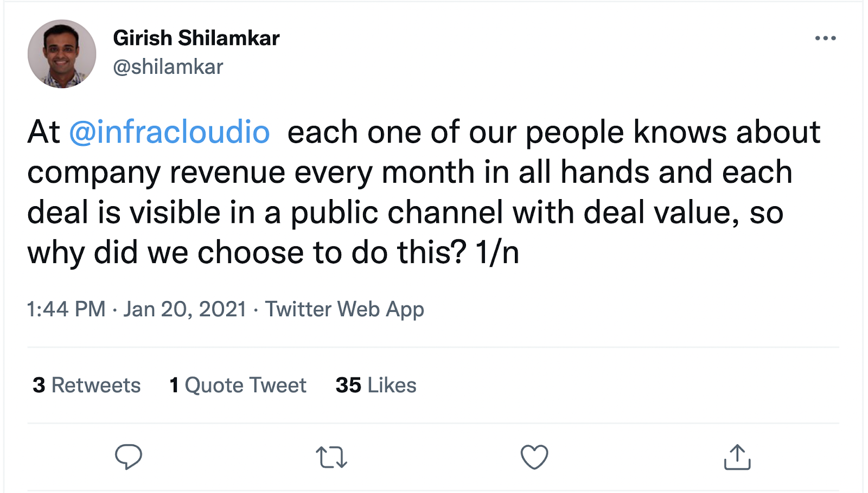
Task: Click the @shilamkar handle
Action: (x=168, y=67)
